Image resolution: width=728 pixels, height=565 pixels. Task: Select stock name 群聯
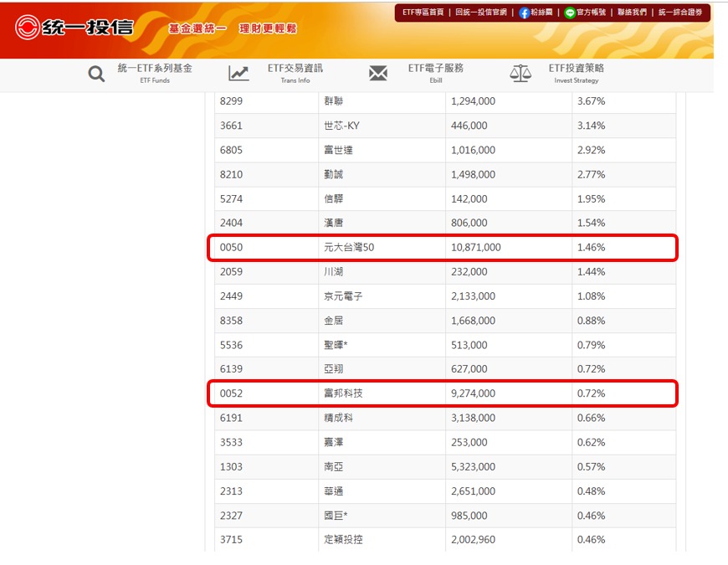tap(333, 101)
